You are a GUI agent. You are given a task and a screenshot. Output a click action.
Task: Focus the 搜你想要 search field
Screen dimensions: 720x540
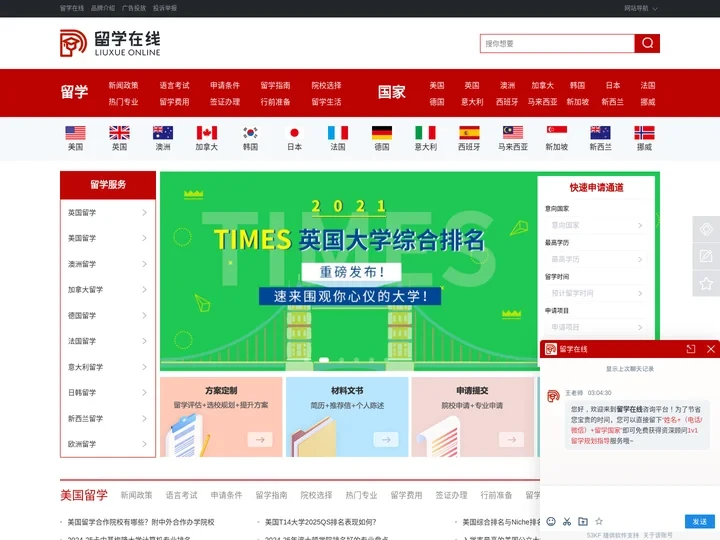point(557,43)
